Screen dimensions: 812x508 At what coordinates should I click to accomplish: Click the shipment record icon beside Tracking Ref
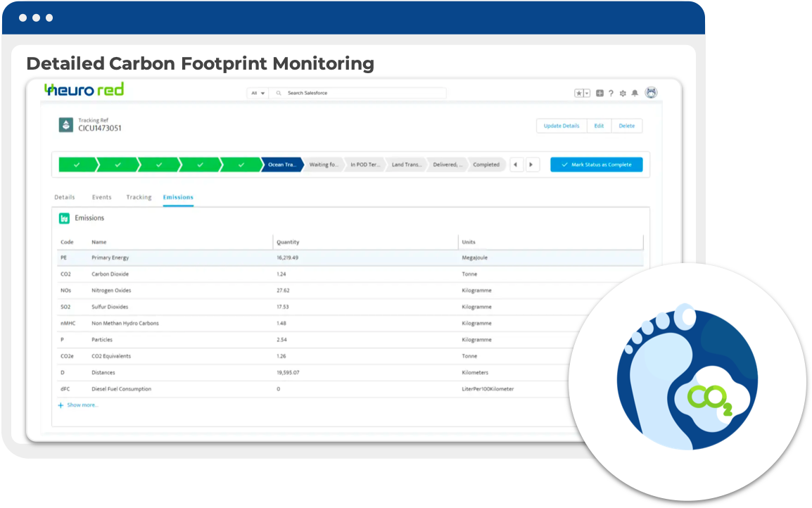[x=65, y=125]
